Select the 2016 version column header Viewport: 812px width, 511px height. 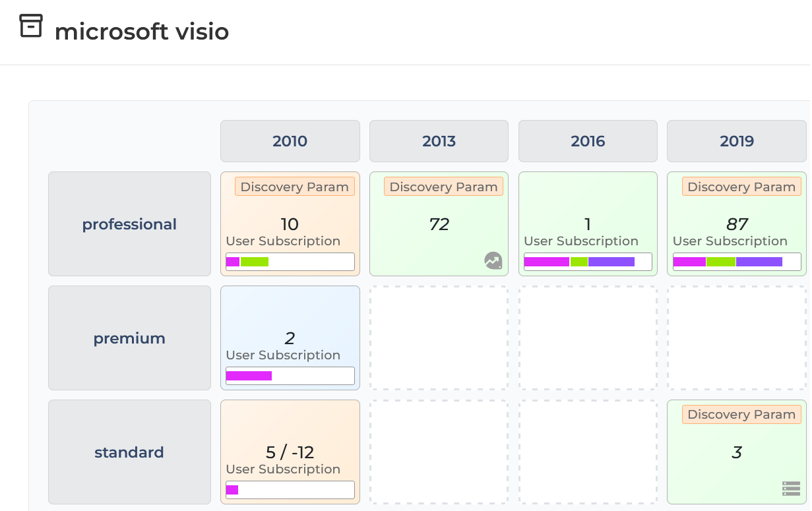click(588, 141)
